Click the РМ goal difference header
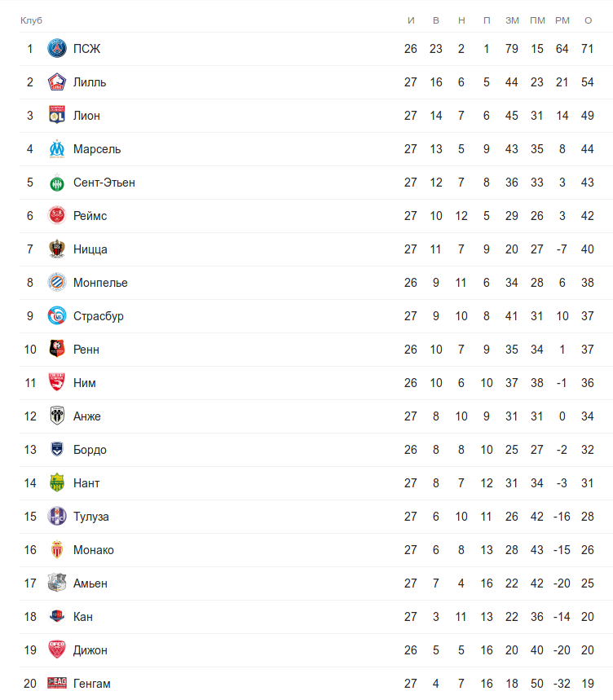The height and width of the screenshot is (700, 613). pyautogui.click(x=562, y=20)
